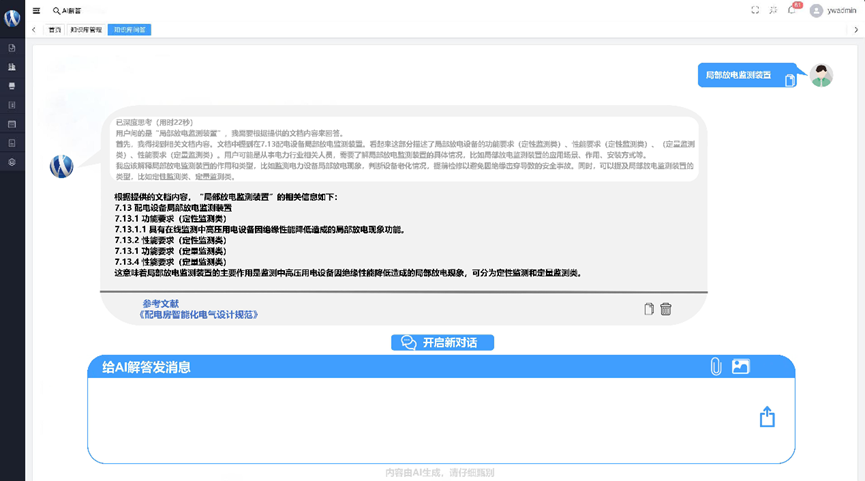
Task: Open the sidebar chart statistics icon
Action: click(x=12, y=67)
